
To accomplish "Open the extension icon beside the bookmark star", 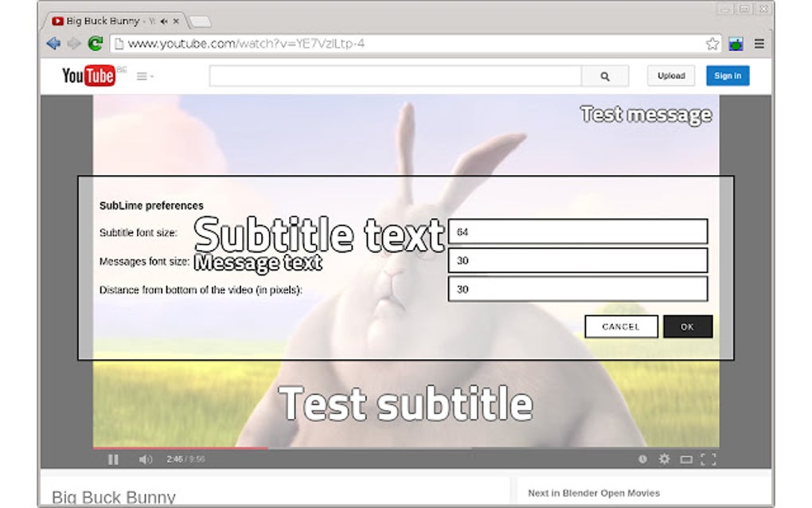I will [x=735, y=44].
